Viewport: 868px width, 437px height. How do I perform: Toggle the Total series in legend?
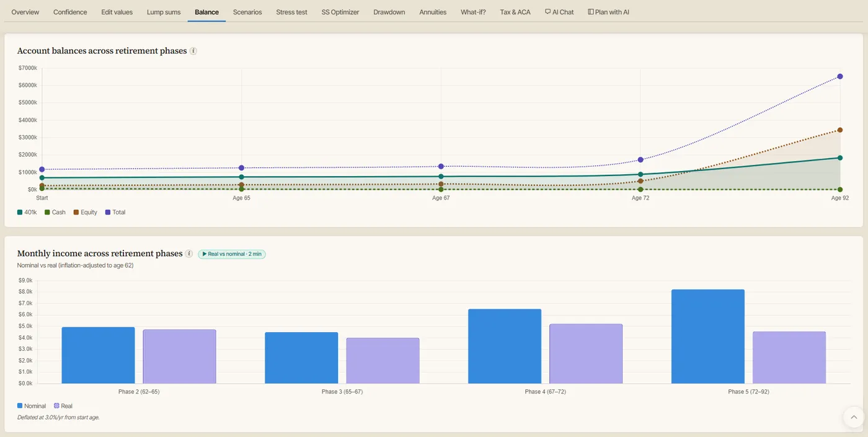(115, 212)
